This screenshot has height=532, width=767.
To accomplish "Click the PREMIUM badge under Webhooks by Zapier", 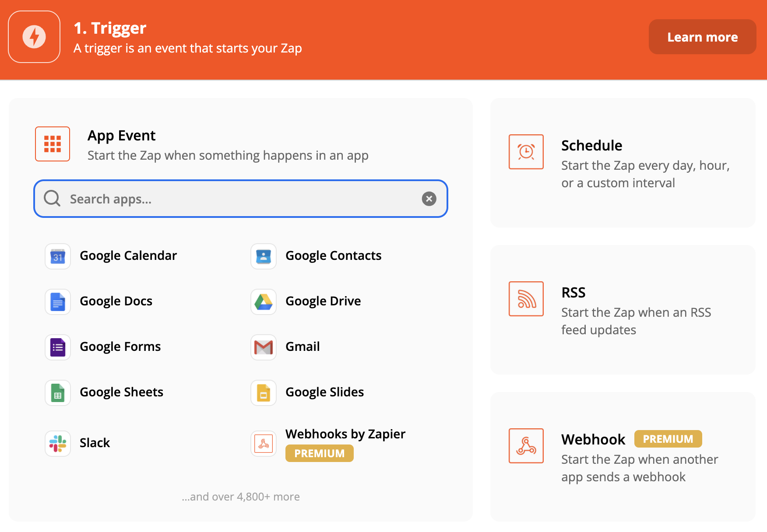I will click(320, 453).
